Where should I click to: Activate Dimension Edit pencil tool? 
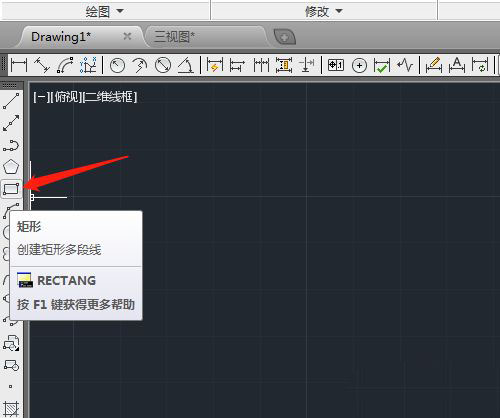pyautogui.click(x=434, y=65)
